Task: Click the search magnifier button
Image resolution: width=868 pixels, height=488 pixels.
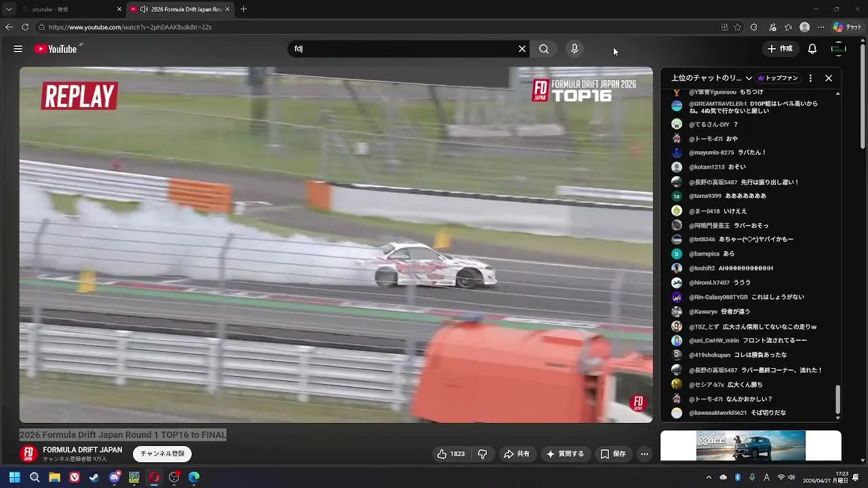Action: (x=544, y=49)
